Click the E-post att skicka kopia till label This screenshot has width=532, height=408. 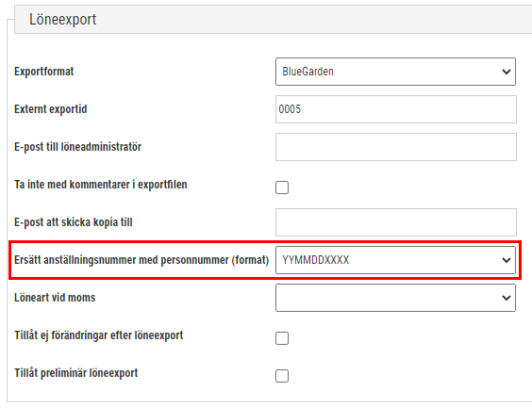click(74, 222)
